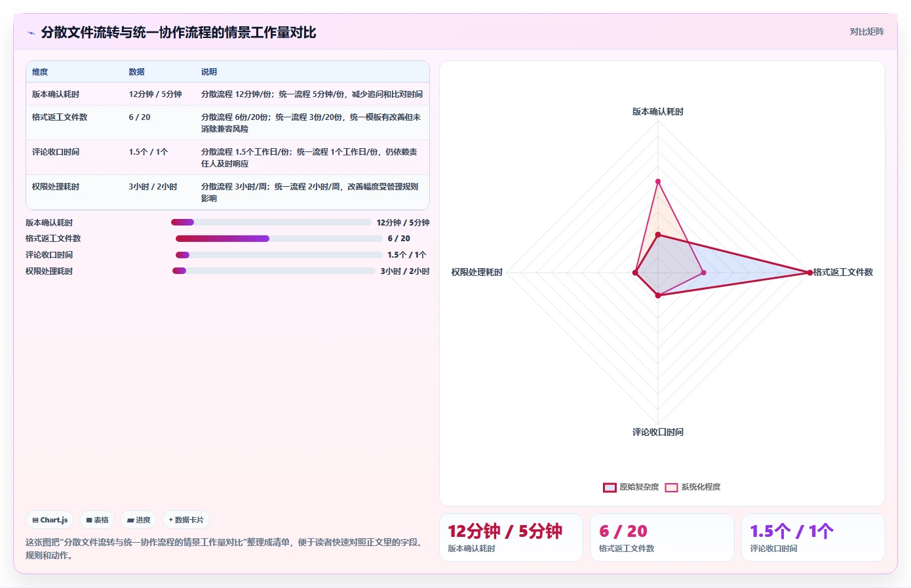Click description starting 分散流程 12分钟/份
Viewport: 911px width, 588px height.
coord(312,94)
